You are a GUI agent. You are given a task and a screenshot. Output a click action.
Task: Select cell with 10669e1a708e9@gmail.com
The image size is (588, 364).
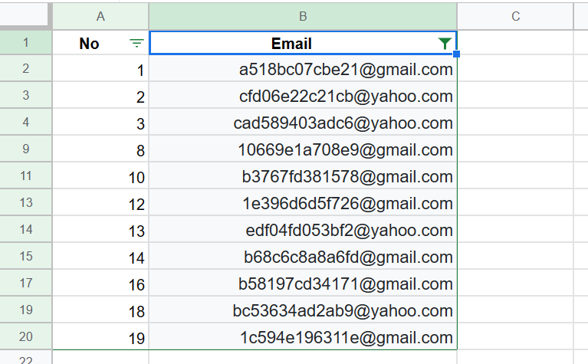pyautogui.click(x=303, y=149)
